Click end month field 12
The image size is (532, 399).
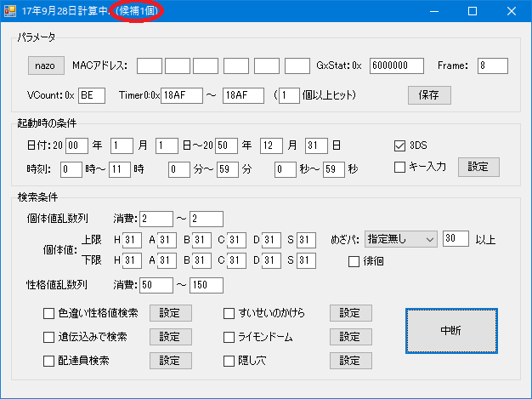click(x=271, y=145)
